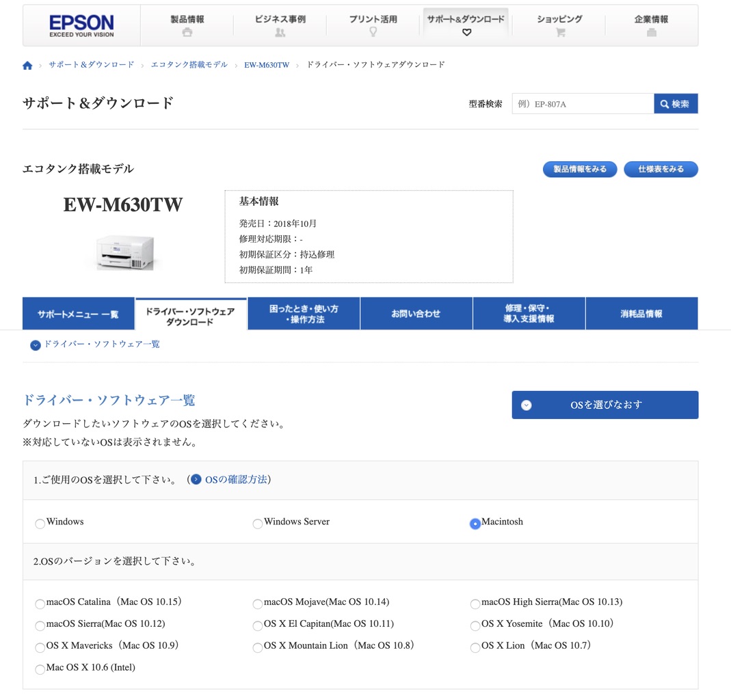Viewport: 731px width, 700px height.
Task: Click the 型番検索 model search field
Action: click(x=583, y=103)
